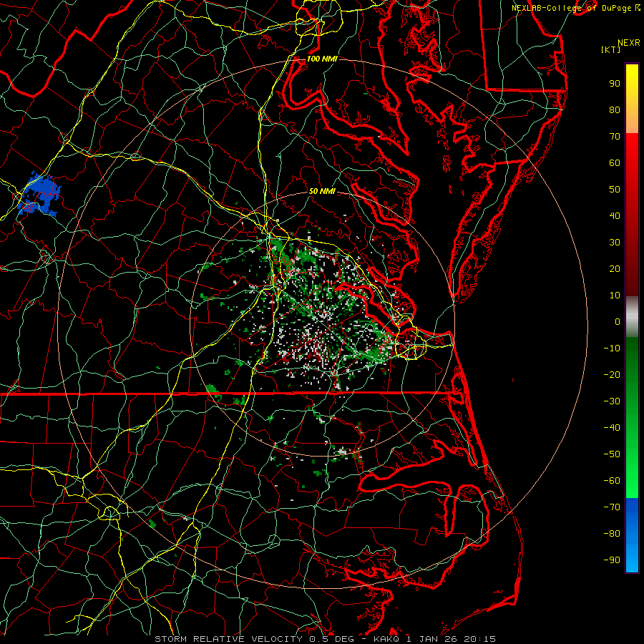Image resolution: width=644 pixels, height=644 pixels.
Task: Click the -70 knot scale label
Action: [612, 507]
